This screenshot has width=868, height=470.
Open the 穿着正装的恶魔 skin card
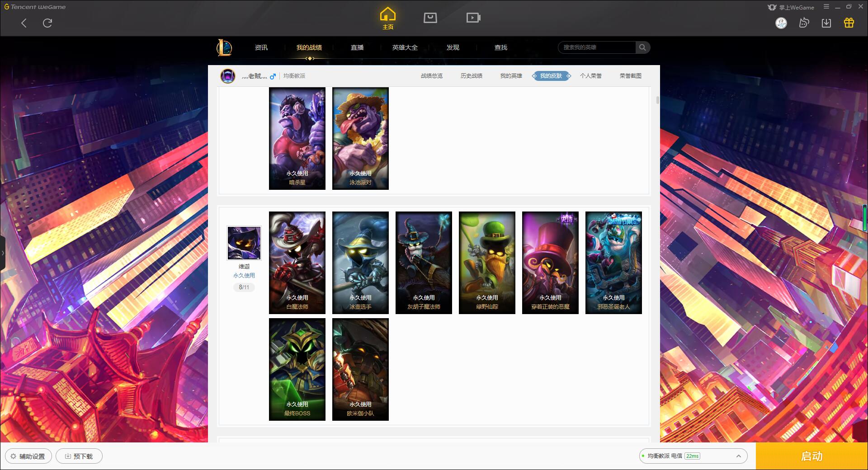[x=550, y=263]
